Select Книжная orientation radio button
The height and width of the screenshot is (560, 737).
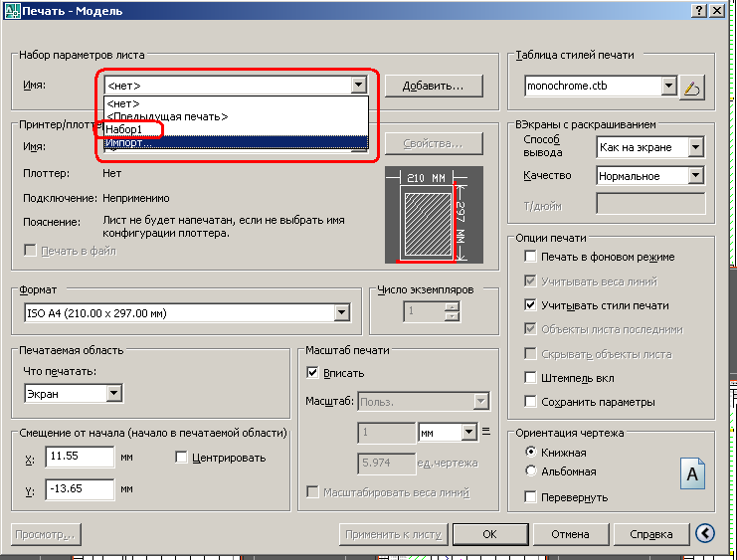tap(531, 452)
